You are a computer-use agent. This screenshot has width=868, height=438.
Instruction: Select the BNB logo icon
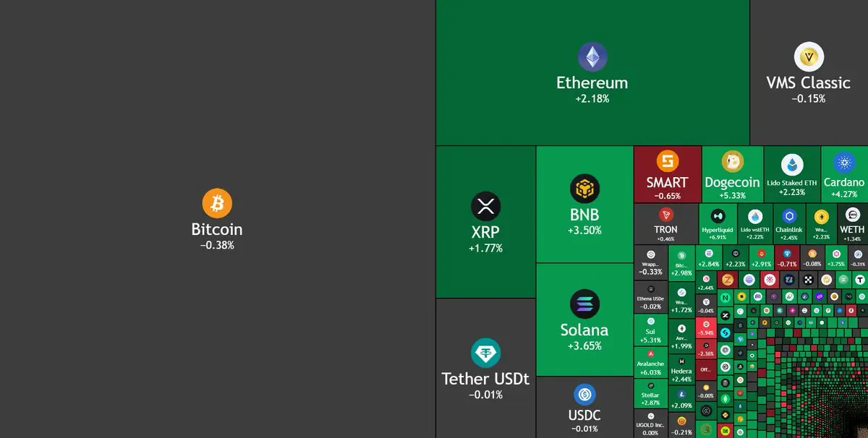[584, 189]
